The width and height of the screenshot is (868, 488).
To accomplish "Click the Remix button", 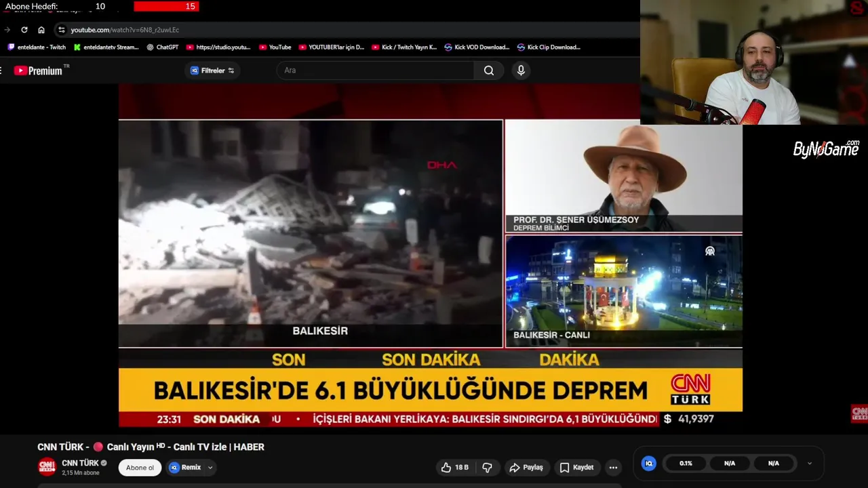I will [185, 468].
